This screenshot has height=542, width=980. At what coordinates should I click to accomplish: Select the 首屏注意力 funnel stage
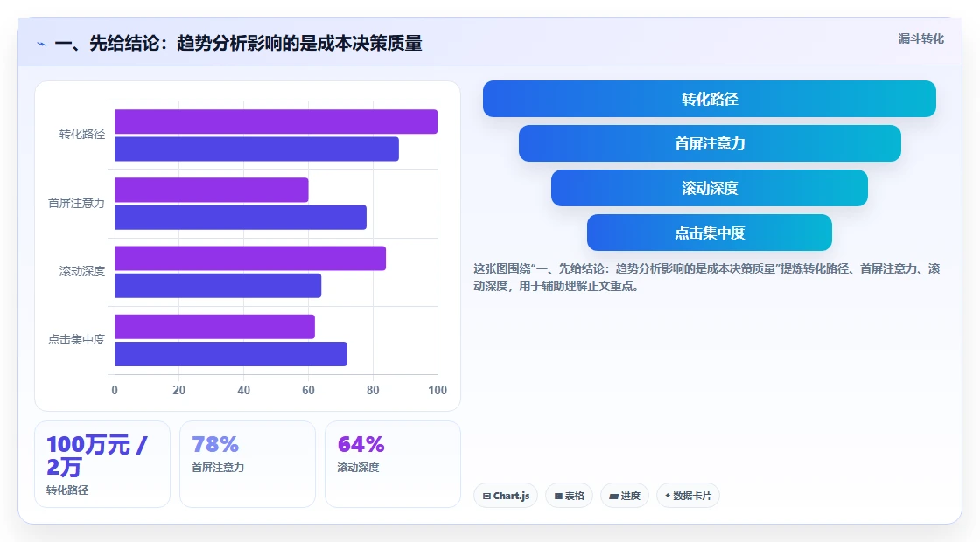tap(710, 143)
